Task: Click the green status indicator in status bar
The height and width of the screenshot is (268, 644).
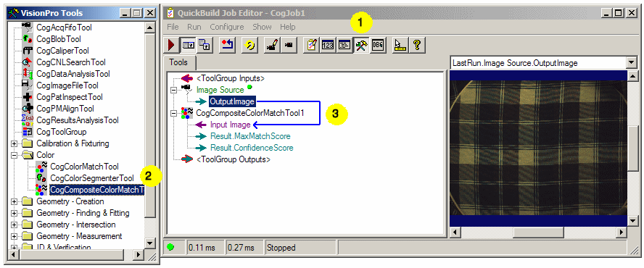Action: (x=170, y=248)
